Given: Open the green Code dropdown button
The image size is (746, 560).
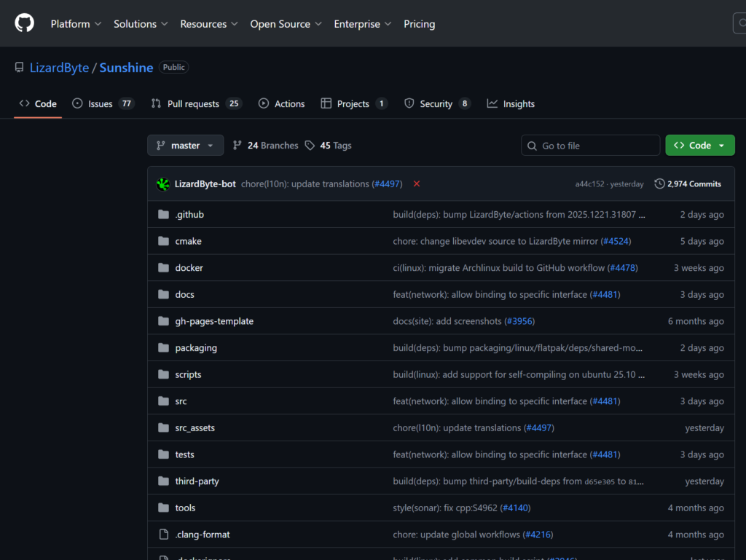Looking at the screenshot, I should pos(699,146).
